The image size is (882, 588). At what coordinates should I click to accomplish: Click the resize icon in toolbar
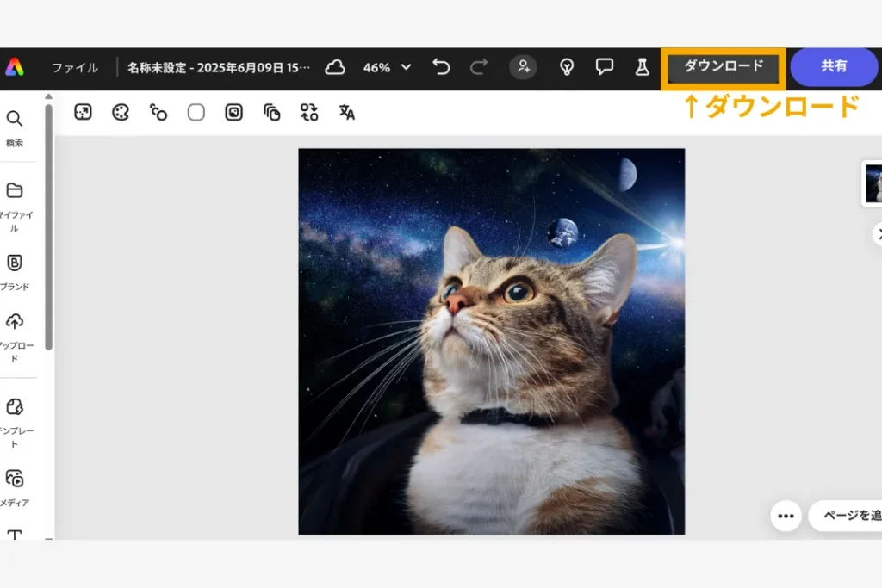(x=83, y=112)
